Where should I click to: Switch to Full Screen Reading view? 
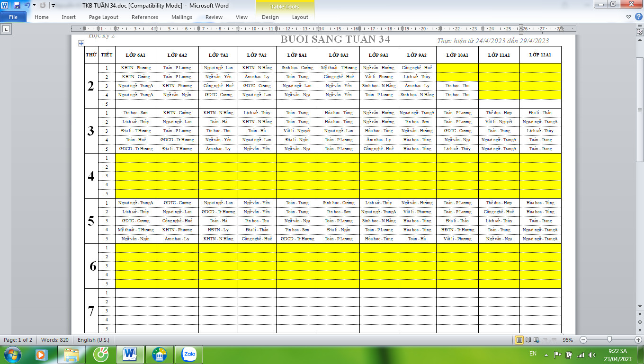pyautogui.click(x=528, y=340)
